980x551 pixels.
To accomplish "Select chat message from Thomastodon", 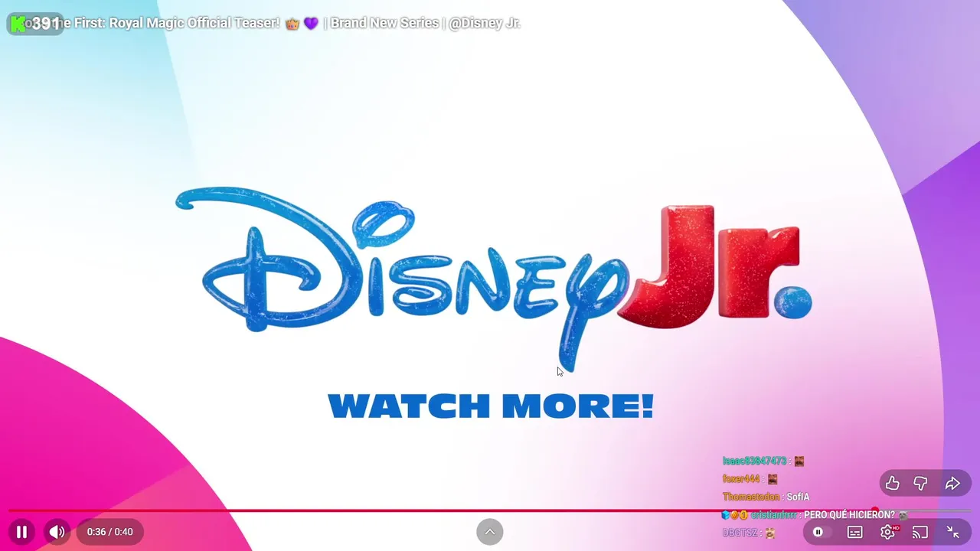I will (x=766, y=497).
